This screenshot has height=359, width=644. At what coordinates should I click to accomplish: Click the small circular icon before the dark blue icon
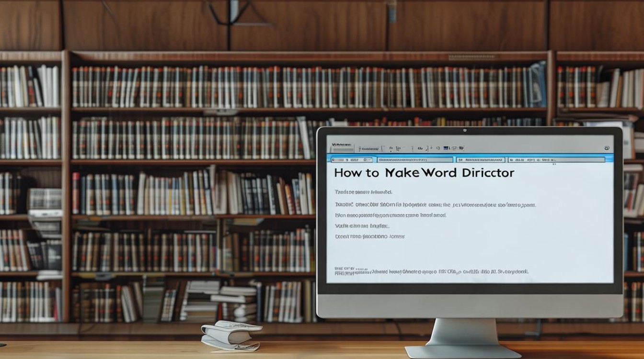pyautogui.click(x=438, y=148)
